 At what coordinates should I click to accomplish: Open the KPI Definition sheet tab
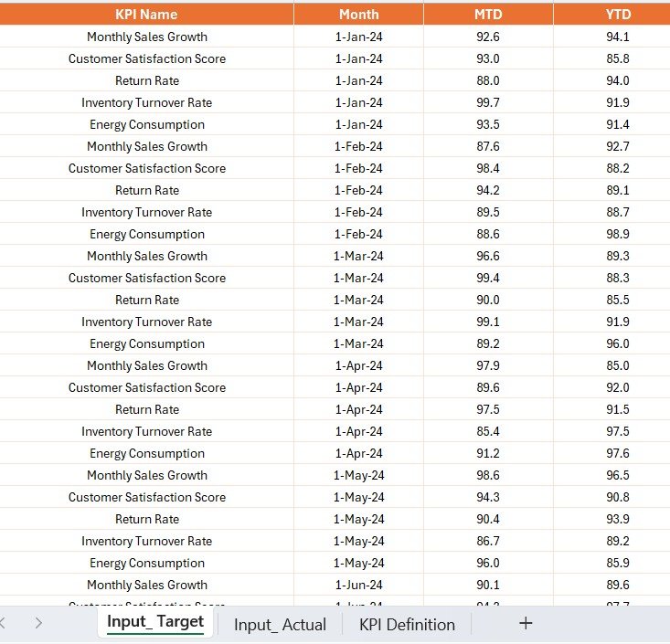(407, 625)
